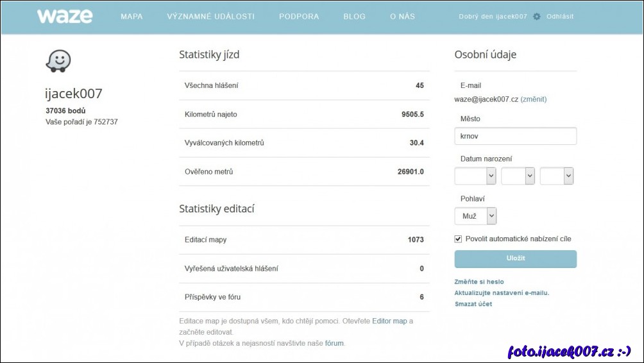Click the Odhlásit logout link

coord(560,17)
